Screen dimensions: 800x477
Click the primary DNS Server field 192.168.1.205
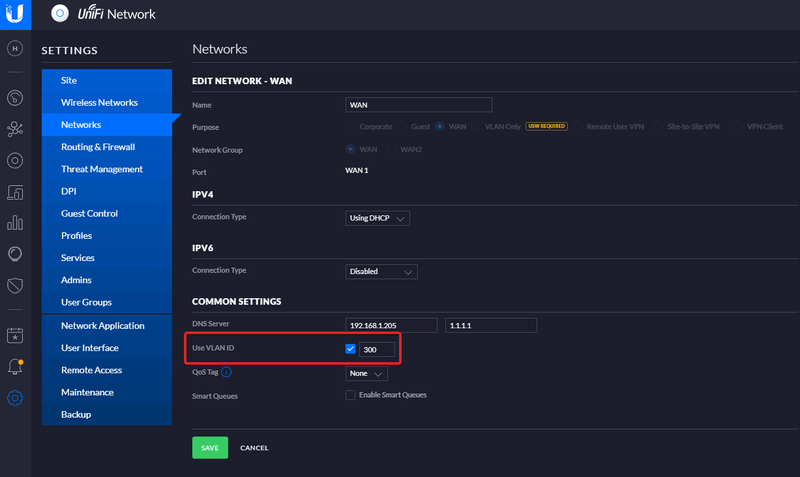[391, 325]
